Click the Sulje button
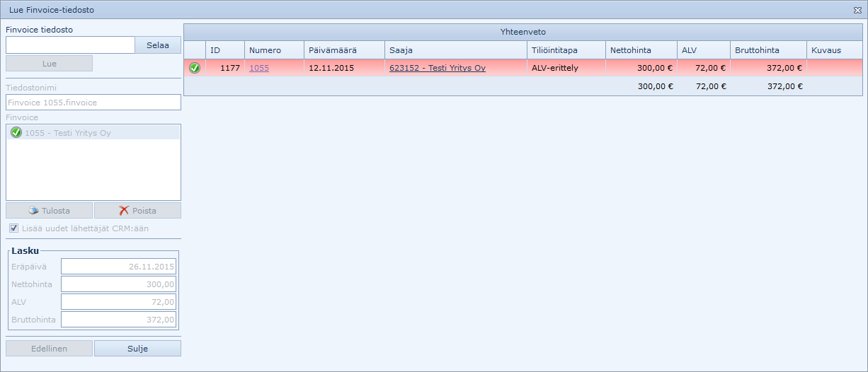868x372 pixels. pyautogui.click(x=137, y=349)
